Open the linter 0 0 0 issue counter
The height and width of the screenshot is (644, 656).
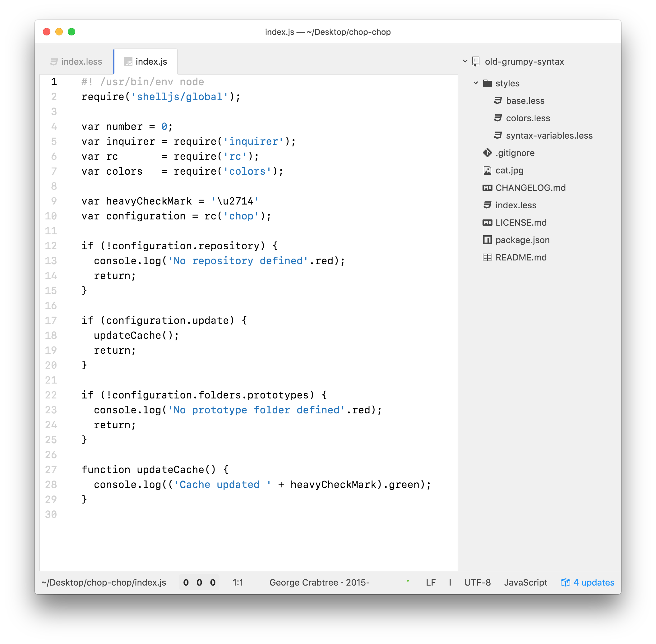point(199,582)
